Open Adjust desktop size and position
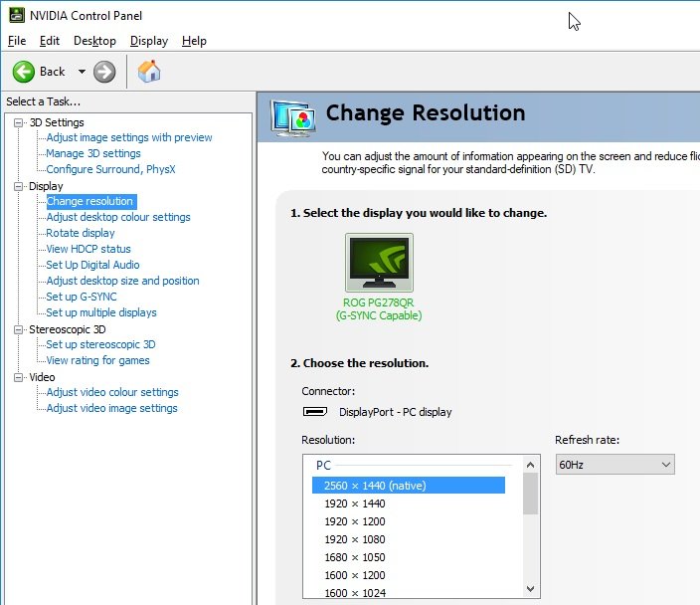The width and height of the screenshot is (700, 605). (x=122, y=281)
